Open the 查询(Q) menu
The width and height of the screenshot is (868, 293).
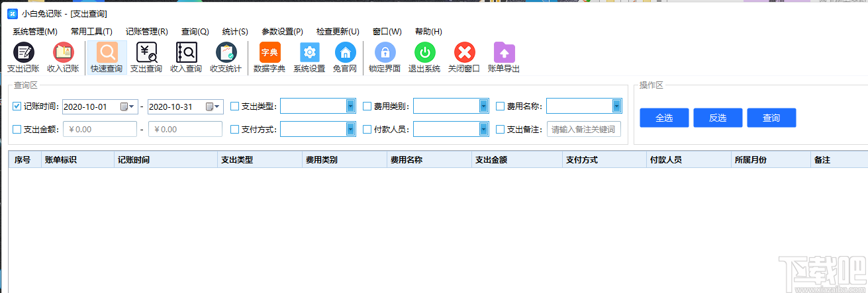tap(195, 32)
